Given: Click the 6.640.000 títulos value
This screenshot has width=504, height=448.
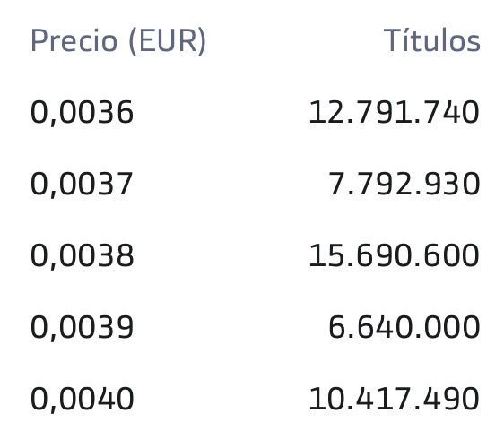Looking at the screenshot, I should [x=404, y=327].
